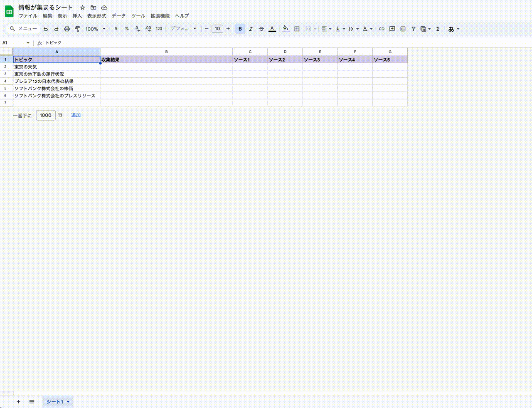Undo the last action
532x408 pixels.
tap(46, 29)
